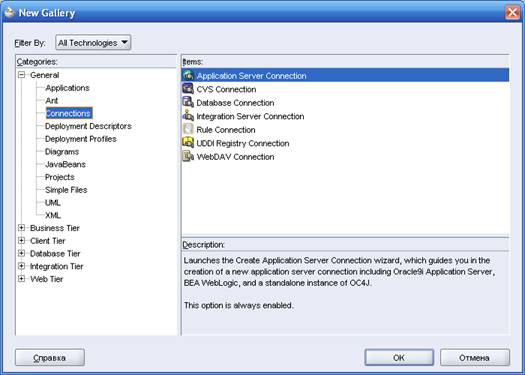Confirm with the OK button

399,358
